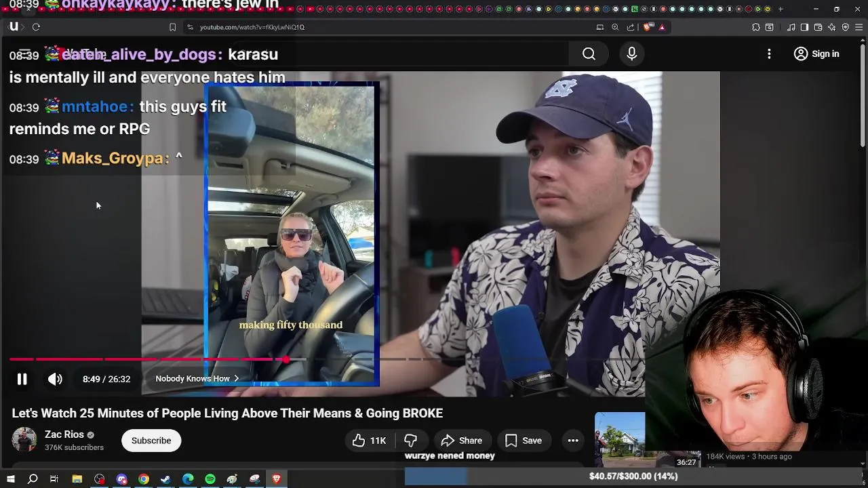
Task: Click video title 'Let's Watch 25 Minutes...'
Action: (x=227, y=413)
